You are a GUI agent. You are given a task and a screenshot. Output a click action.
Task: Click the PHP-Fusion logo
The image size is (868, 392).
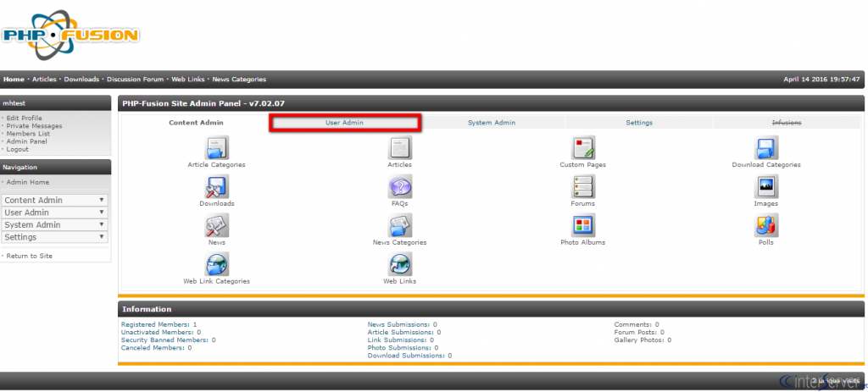70,35
